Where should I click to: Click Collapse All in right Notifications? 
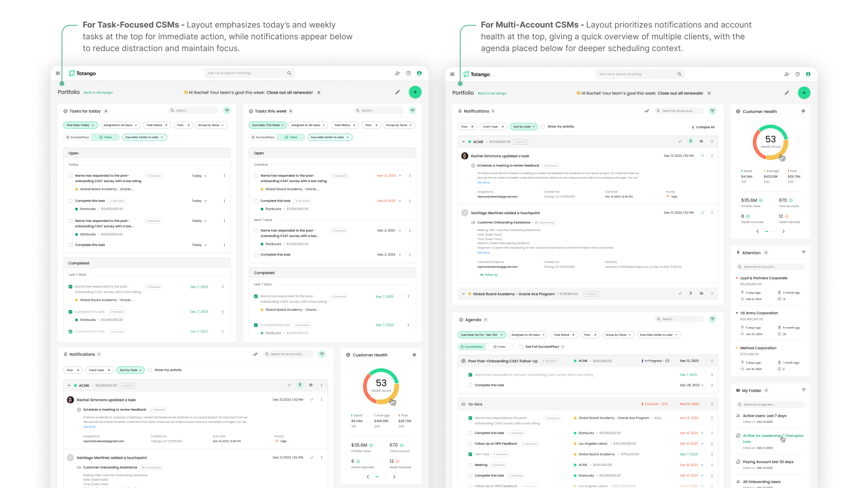pyautogui.click(x=703, y=127)
